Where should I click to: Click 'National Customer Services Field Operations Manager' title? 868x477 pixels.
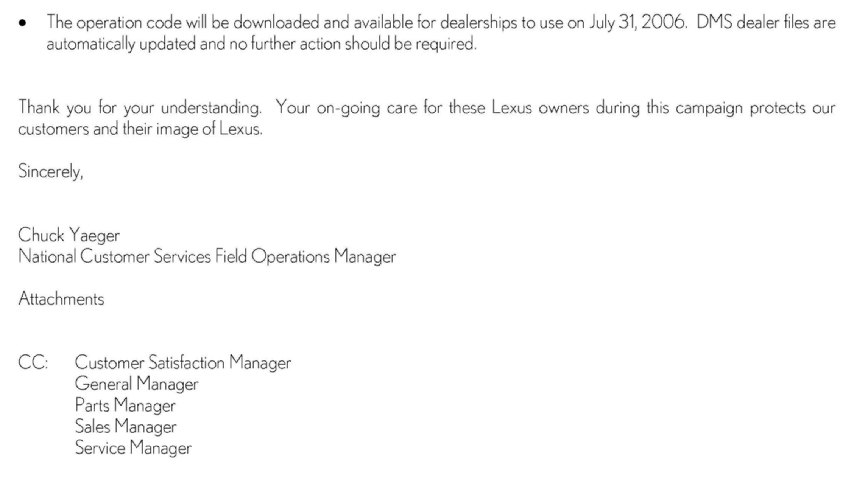(207, 256)
